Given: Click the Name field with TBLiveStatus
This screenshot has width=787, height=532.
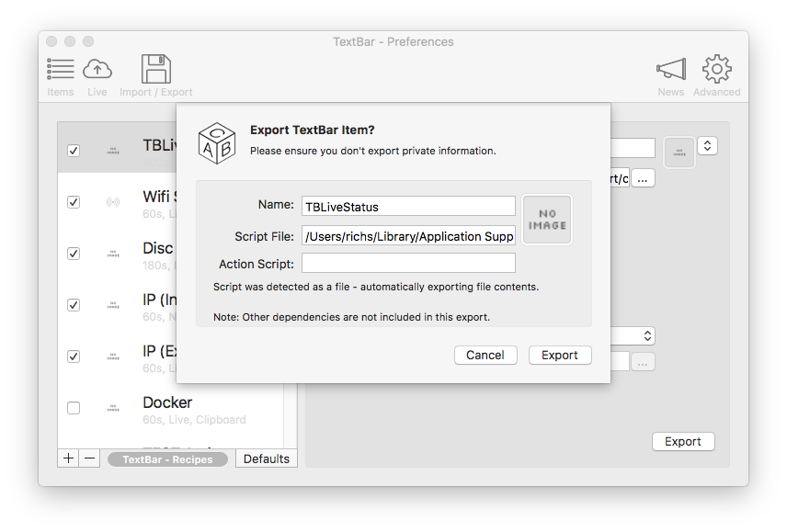Looking at the screenshot, I should pyautogui.click(x=408, y=206).
